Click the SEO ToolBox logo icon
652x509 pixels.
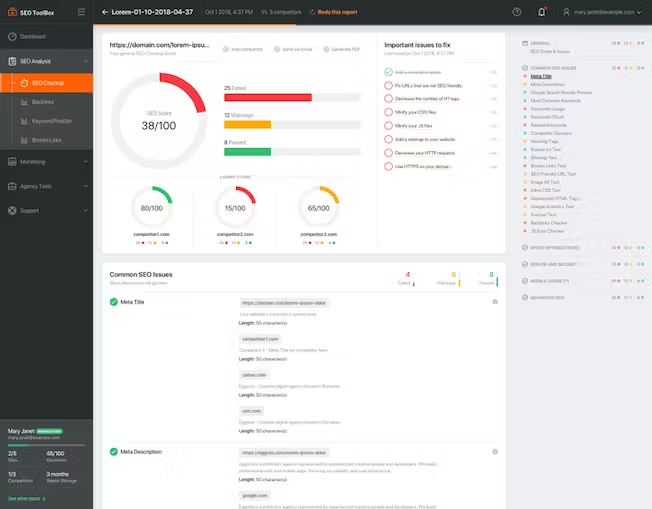tap(12, 12)
